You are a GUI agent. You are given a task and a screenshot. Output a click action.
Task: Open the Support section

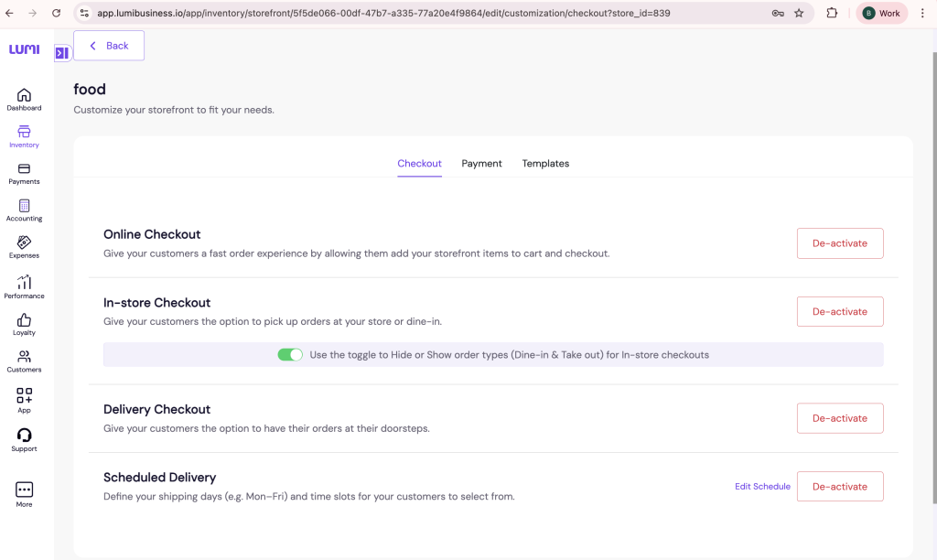point(24,437)
